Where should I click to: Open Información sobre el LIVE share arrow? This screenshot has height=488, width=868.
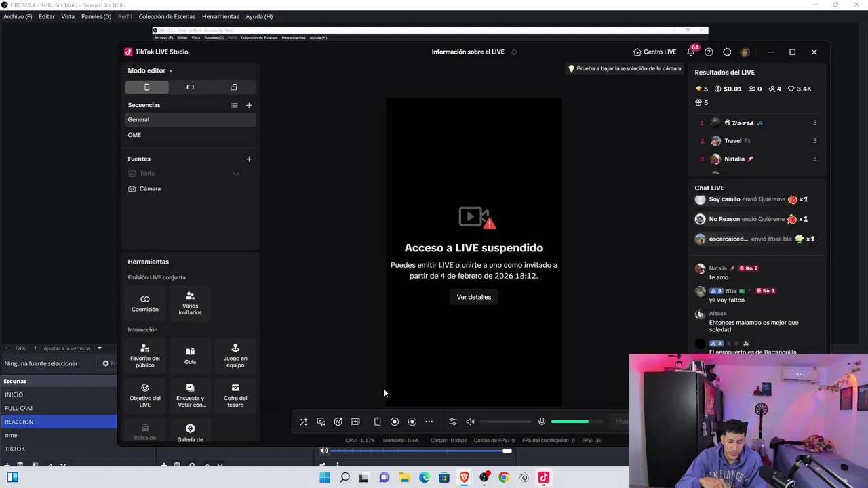click(513, 52)
